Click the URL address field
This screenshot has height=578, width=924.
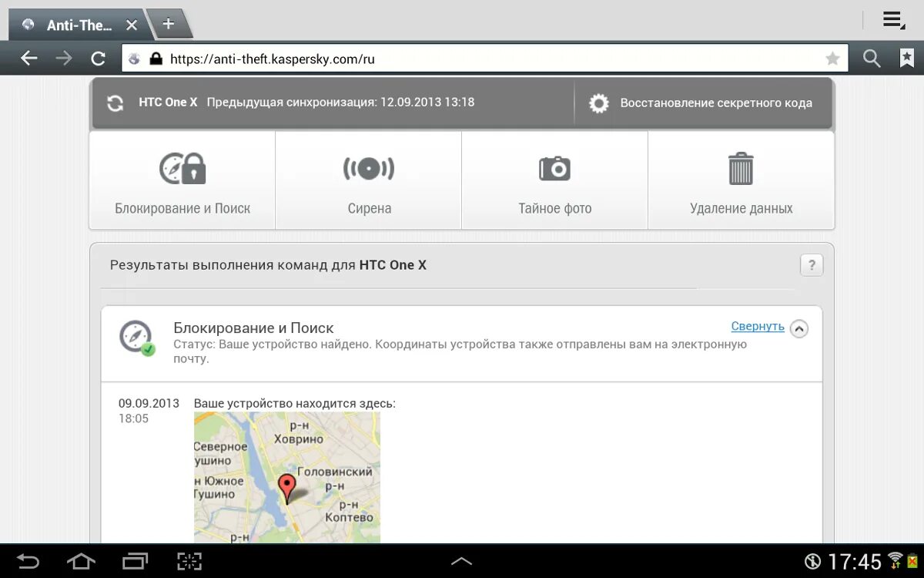tap(485, 59)
